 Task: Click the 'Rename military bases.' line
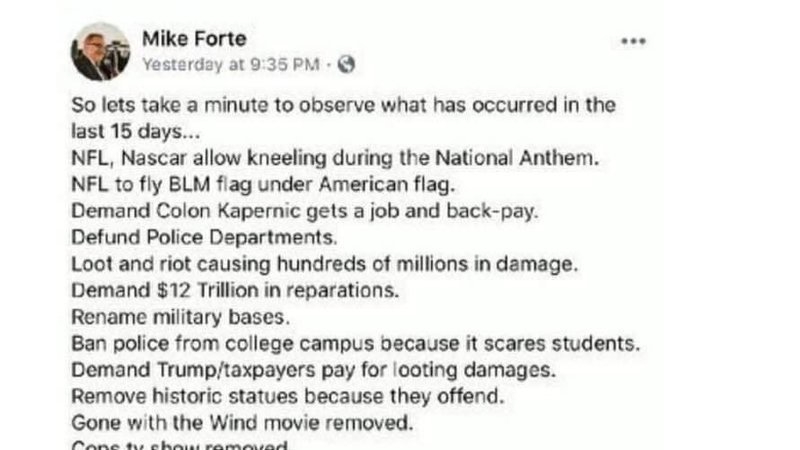(x=181, y=317)
